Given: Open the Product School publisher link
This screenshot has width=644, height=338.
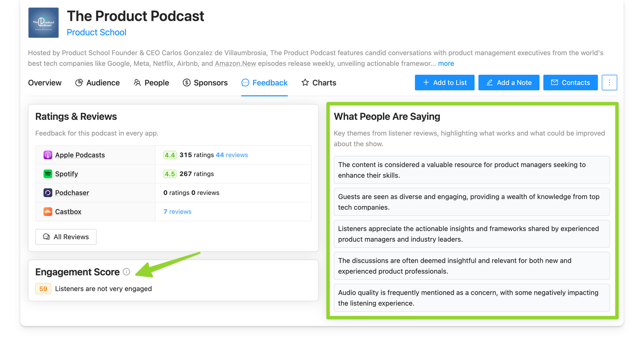Looking at the screenshot, I should pos(96,32).
